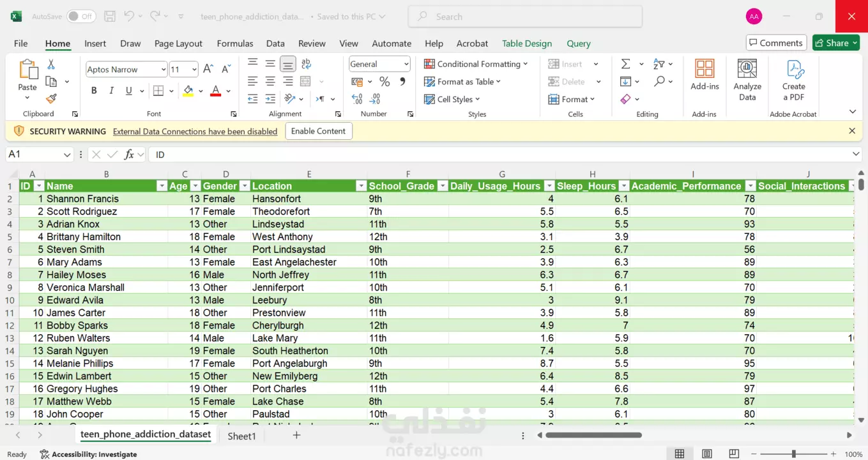Image resolution: width=868 pixels, height=460 pixels.
Task: Open the External Data Connections warning link
Action: tap(195, 132)
